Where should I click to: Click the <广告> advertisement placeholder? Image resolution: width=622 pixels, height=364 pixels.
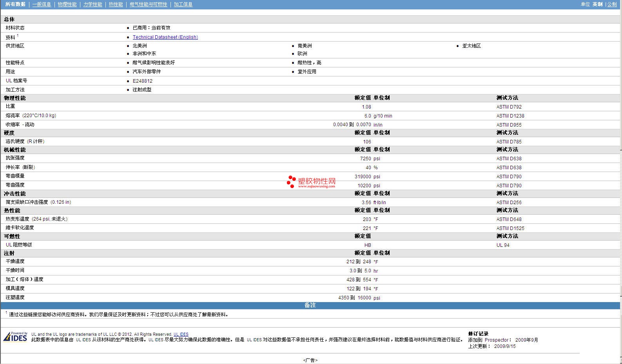(x=310, y=360)
